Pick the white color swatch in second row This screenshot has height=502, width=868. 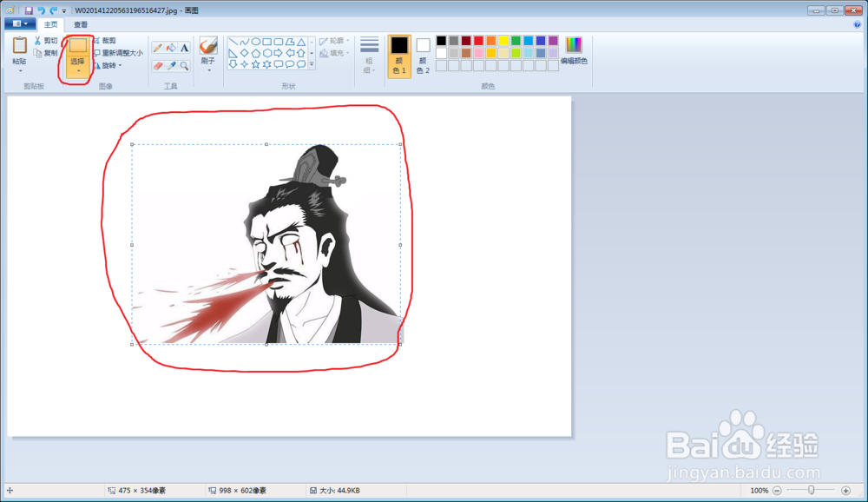441,53
